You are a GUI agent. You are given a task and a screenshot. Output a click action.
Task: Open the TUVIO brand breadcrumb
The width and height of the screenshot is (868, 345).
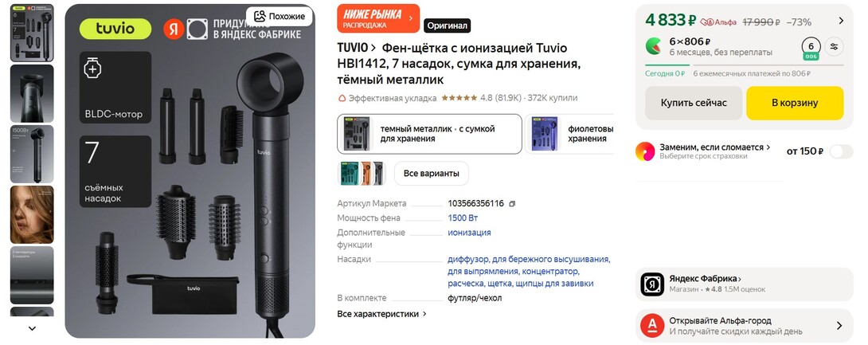point(357,48)
